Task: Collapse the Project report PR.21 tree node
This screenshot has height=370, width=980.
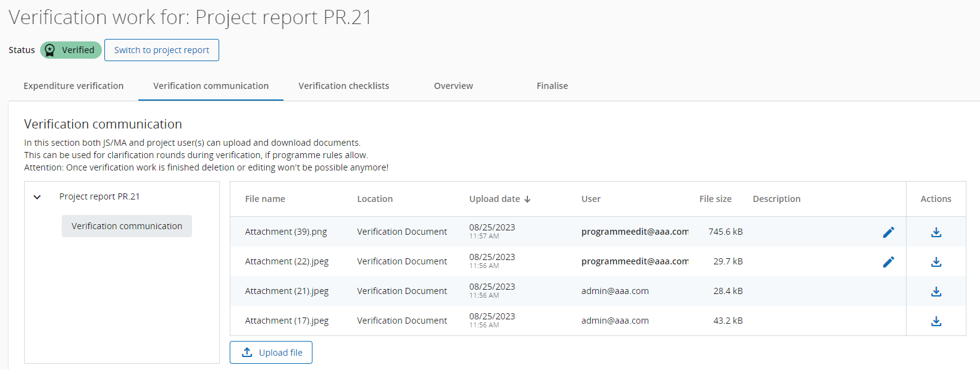Action: coord(37,197)
